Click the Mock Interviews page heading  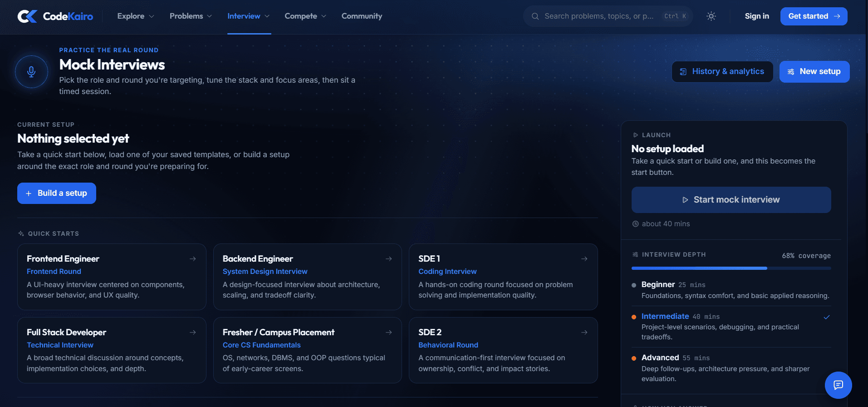[112, 65]
